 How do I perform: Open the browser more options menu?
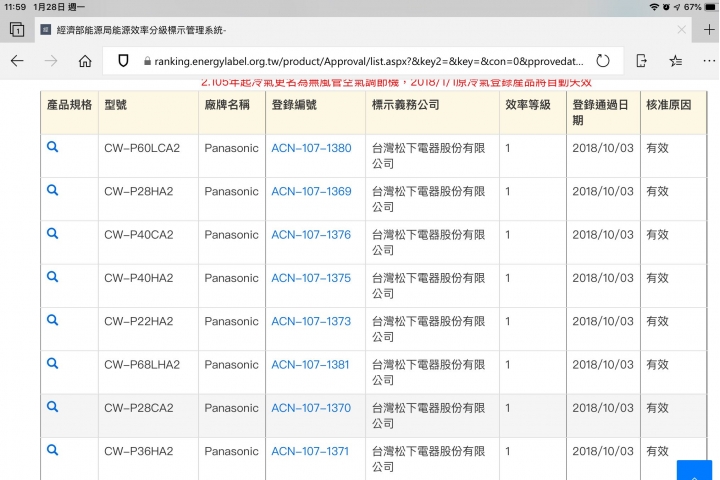click(709, 61)
